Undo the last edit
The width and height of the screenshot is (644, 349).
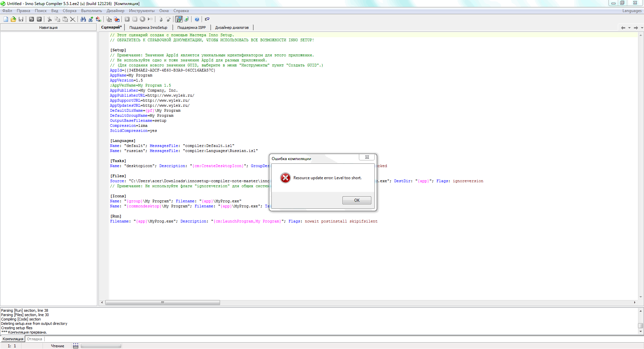click(32, 19)
